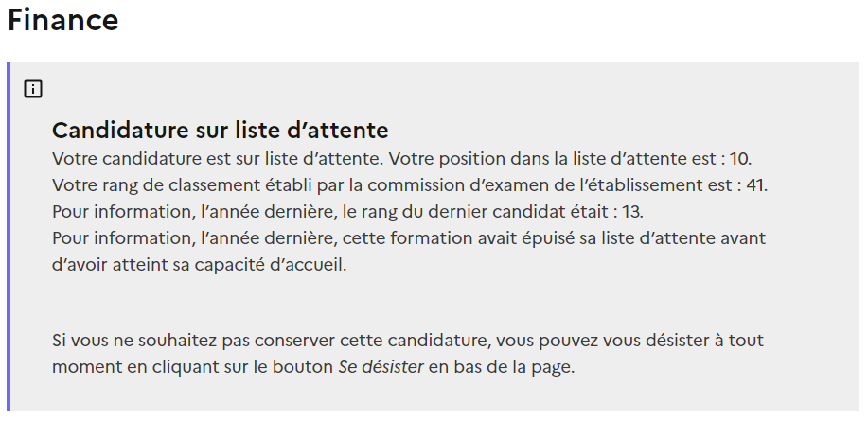Click the italic 'Se désister' text
868x421 pixels.
pyautogui.click(x=381, y=366)
